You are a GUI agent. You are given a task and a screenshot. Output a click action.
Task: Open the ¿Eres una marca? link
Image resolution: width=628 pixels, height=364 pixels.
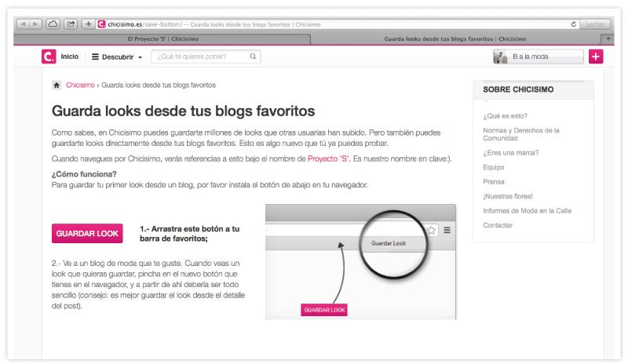511,152
